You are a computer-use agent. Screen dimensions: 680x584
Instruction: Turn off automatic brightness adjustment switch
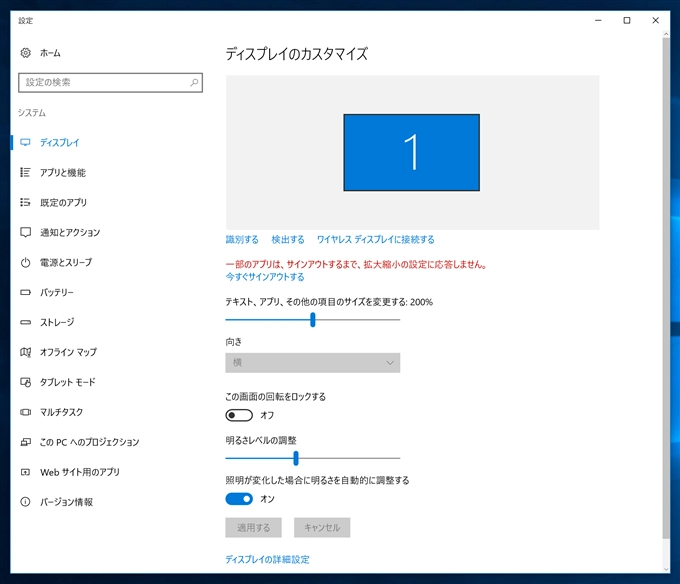tap(239, 499)
